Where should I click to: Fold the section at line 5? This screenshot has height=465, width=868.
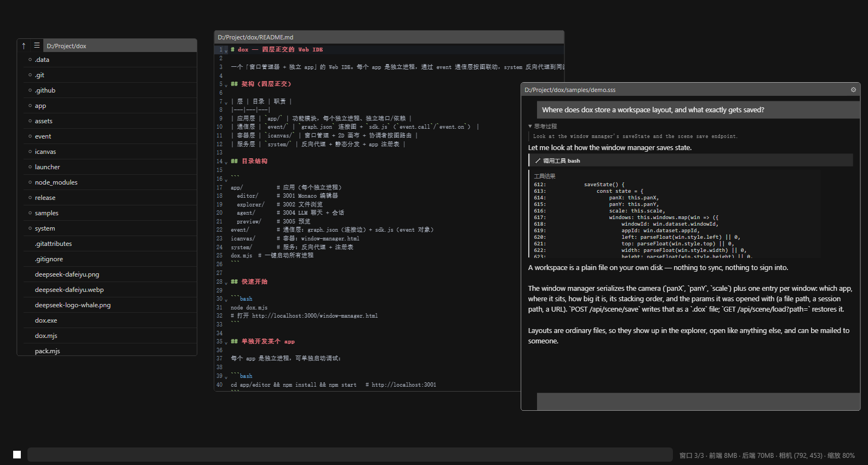[226, 85]
